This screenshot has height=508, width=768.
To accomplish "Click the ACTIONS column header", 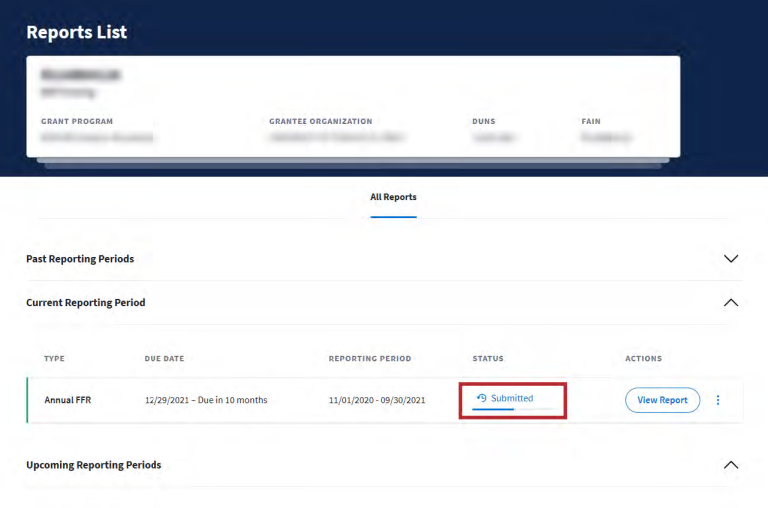I will [643, 358].
